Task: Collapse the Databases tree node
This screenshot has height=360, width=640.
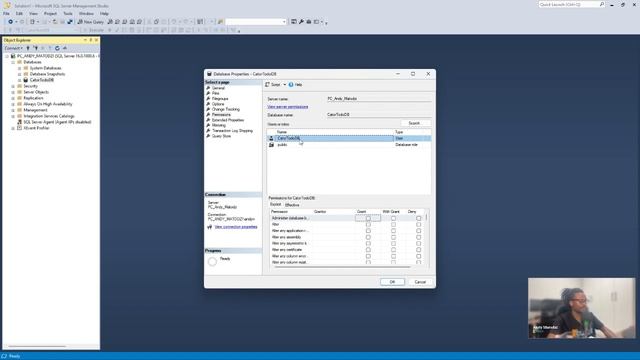Action: (x=13, y=62)
